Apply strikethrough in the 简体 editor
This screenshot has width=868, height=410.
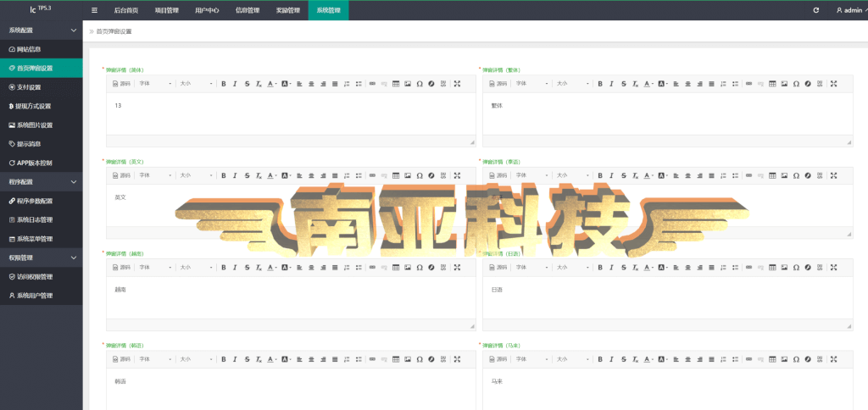point(247,84)
